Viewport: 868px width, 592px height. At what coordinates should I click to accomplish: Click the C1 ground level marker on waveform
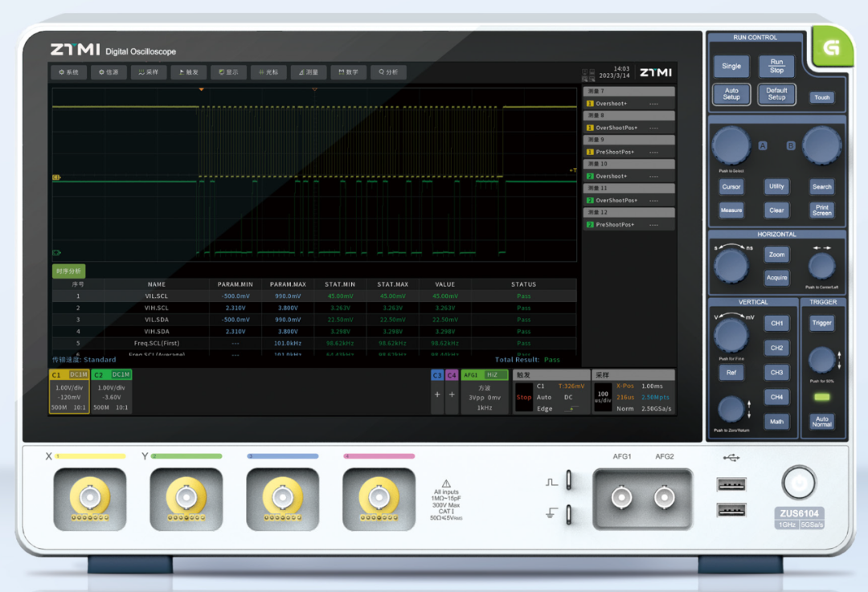point(56,178)
